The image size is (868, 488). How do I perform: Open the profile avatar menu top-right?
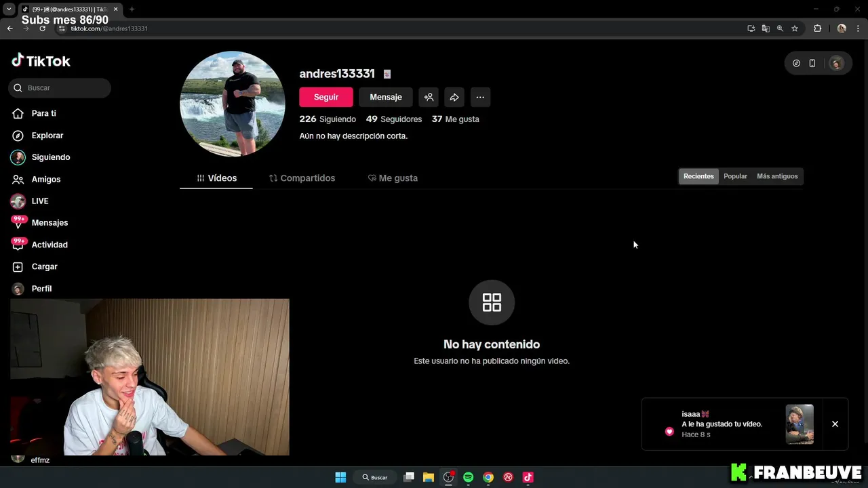pos(836,63)
